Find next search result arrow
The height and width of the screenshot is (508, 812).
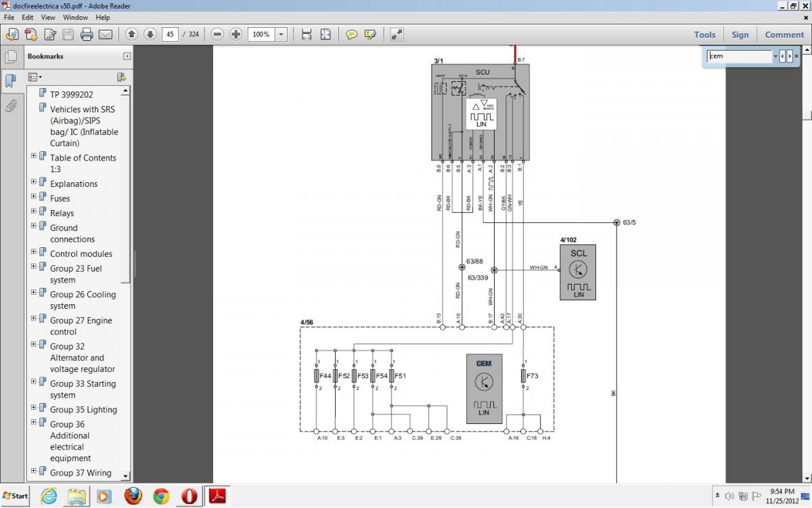point(789,56)
